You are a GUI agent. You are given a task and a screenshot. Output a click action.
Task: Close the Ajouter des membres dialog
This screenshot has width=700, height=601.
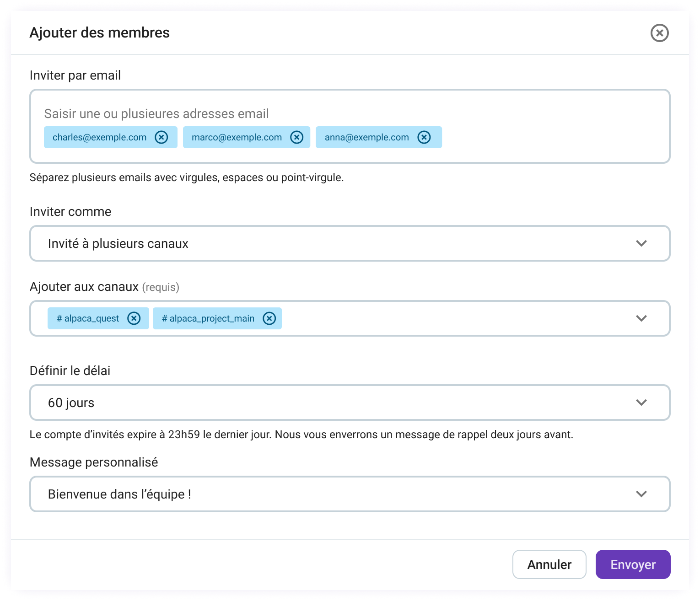(x=659, y=33)
